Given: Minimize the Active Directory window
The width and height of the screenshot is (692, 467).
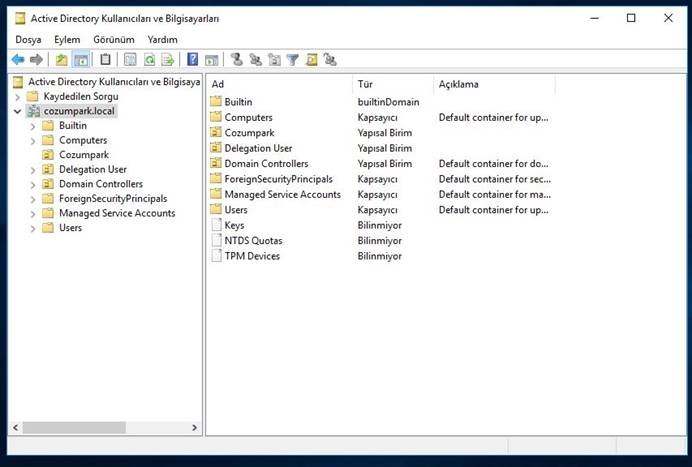Looking at the screenshot, I should point(594,18).
